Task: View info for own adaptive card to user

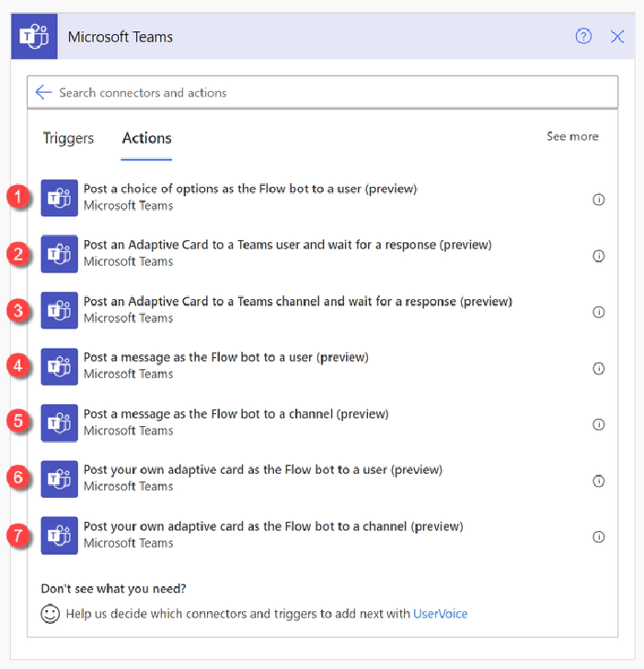Action: click(599, 480)
